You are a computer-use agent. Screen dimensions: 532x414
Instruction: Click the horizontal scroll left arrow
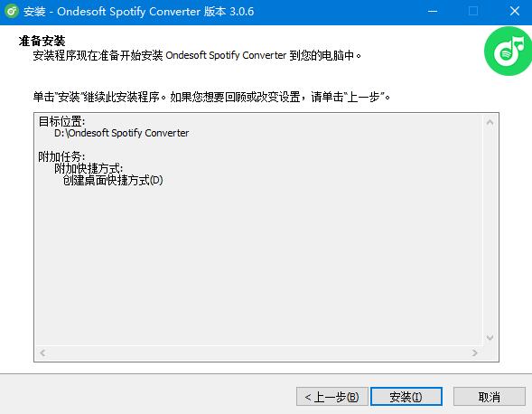42,353
